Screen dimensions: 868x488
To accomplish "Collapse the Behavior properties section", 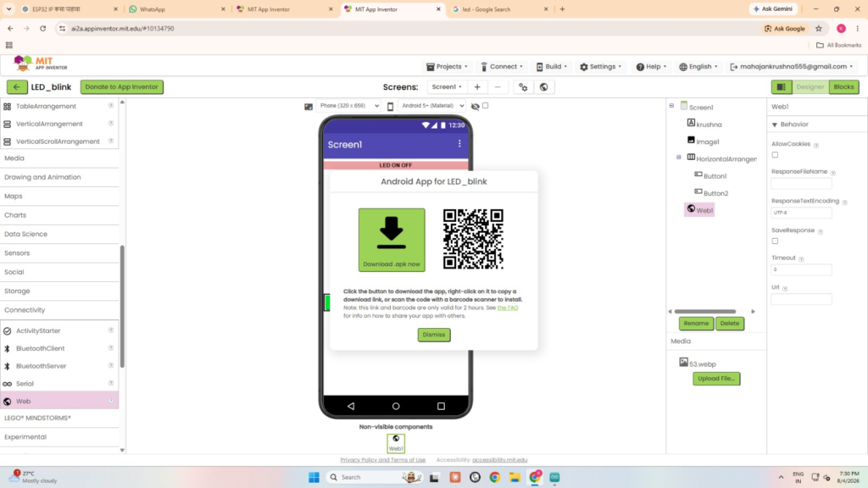I will [775, 125].
